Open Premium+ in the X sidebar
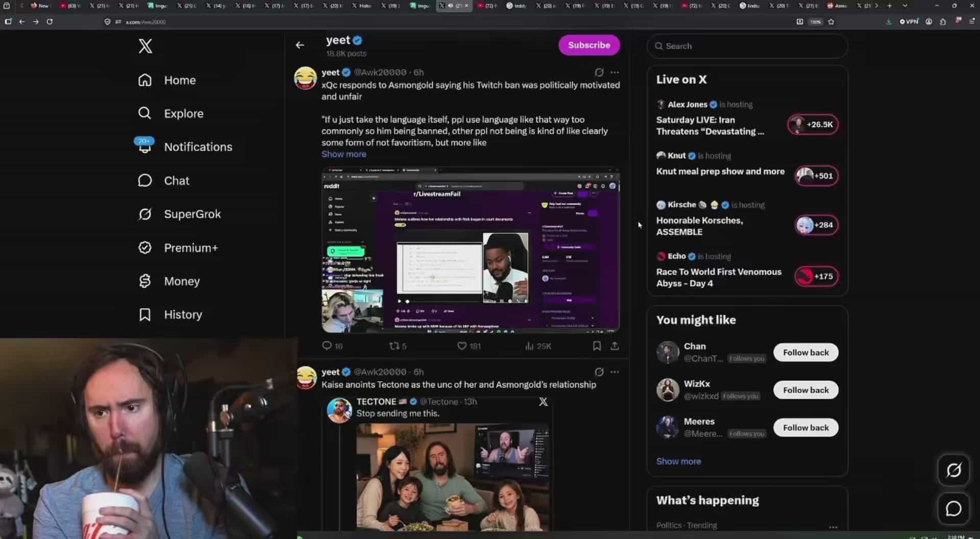The width and height of the screenshot is (980, 539). pos(178,248)
